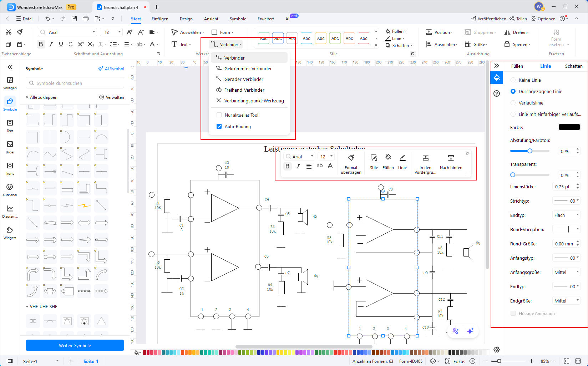Apply Underline formatting in the ribbon
This screenshot has width=588, height=366.
(x=61, y=44)
